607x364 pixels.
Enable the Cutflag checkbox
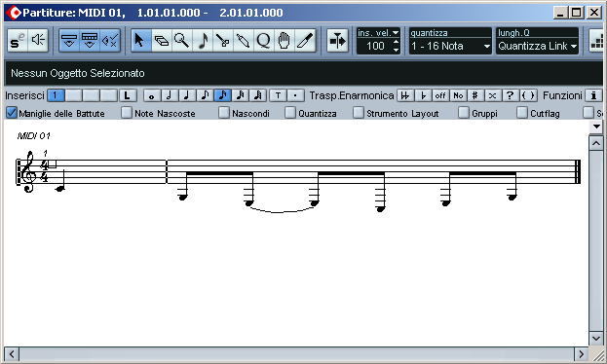(522, 113)
